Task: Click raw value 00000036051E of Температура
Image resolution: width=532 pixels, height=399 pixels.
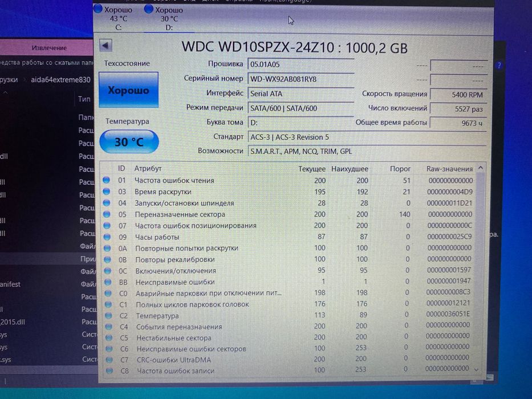Action: 448,314
